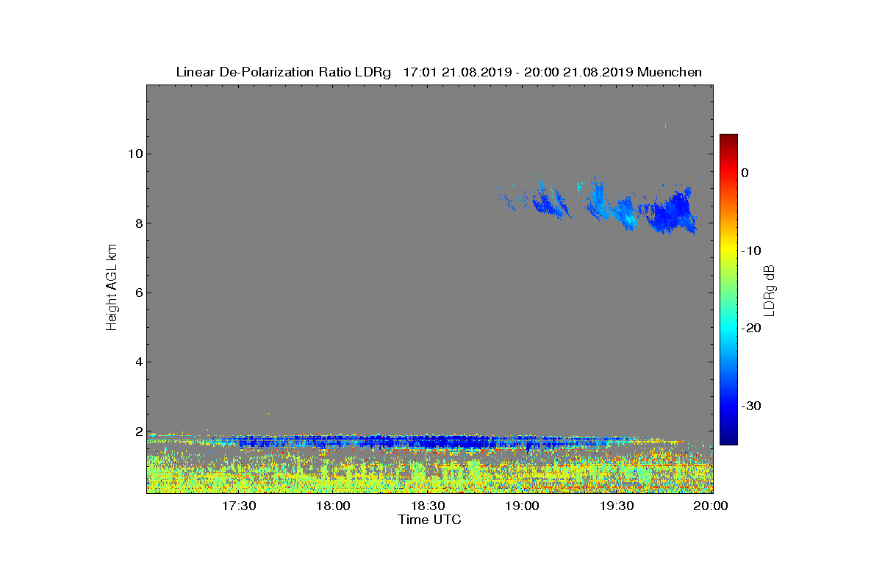Click the 19:00 time tick label
Image resolution: width=882 pixels, height=588 pixels.
[523, 506]
